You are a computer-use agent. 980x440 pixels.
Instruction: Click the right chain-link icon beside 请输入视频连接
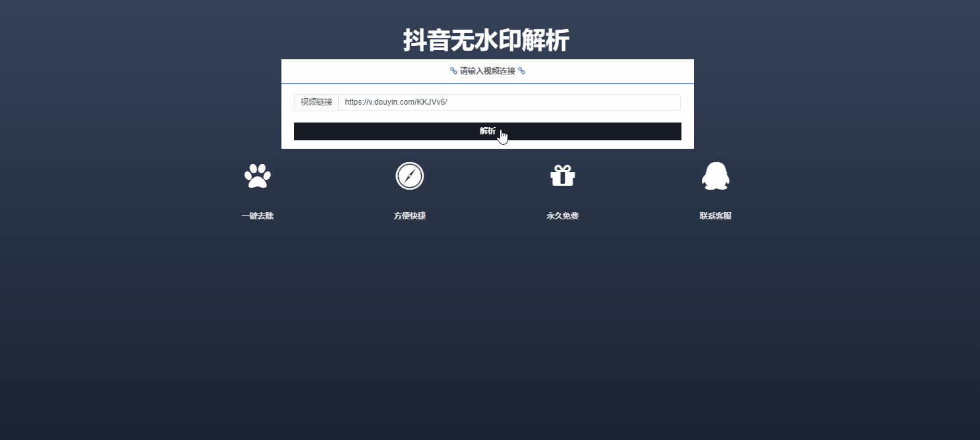pyautogui.click(x=521, y=70)
